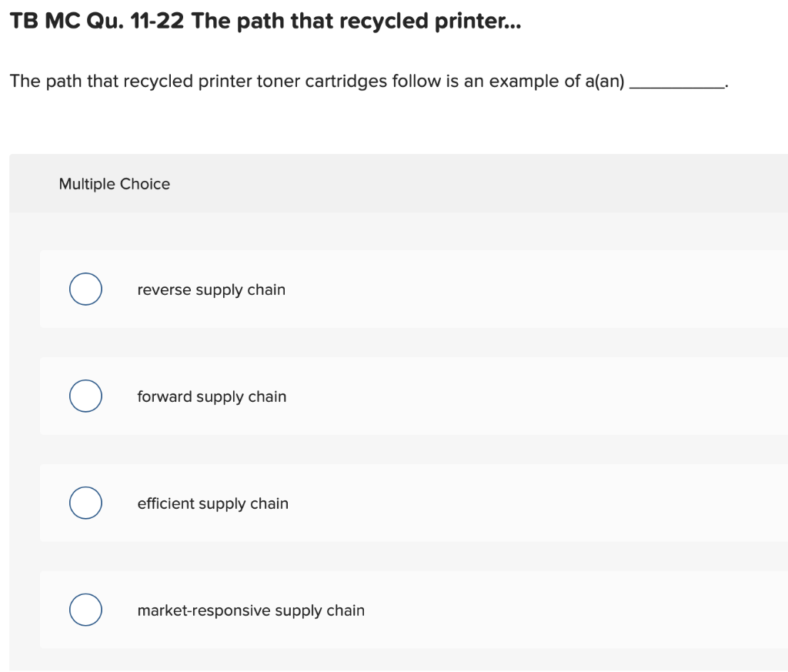Screen dimensions: 788x672
Task: Click the 'Multiple Choice' section header
Action: pyautogui.click(x=115, y=183)
